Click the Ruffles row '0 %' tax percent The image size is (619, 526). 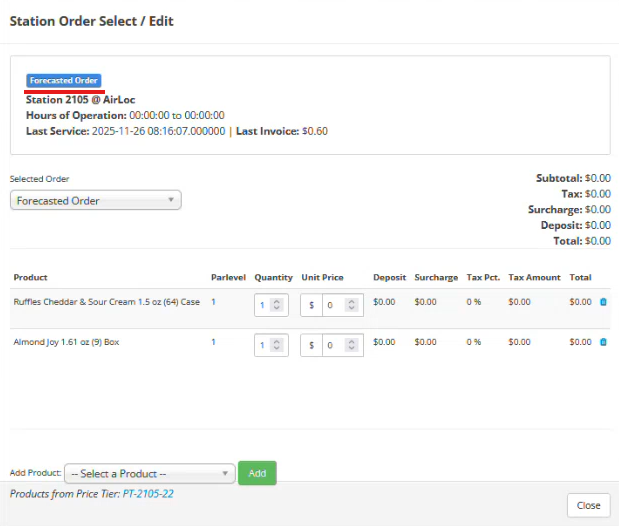click(474, 302)
